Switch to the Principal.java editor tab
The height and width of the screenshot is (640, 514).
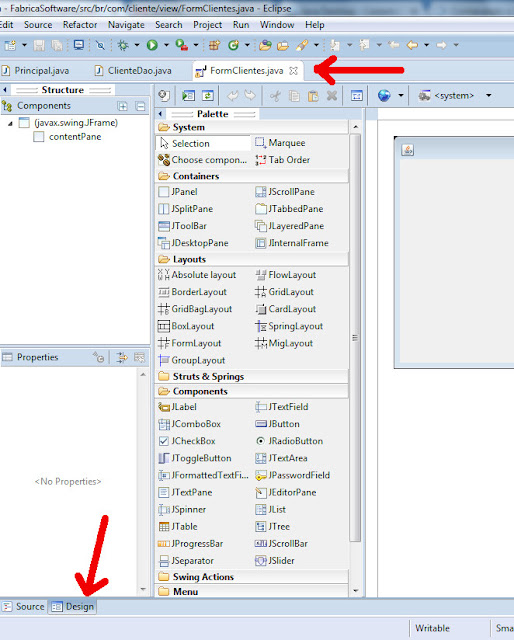(36, 71)
